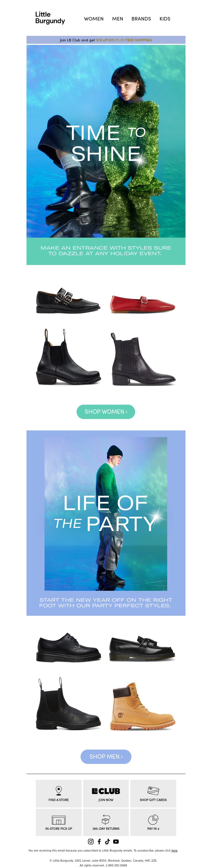Screen dimensions: 212x868
Task: Click the unsubscribe 'here' link
Action: pyautogui.click(x=174, y=850)
